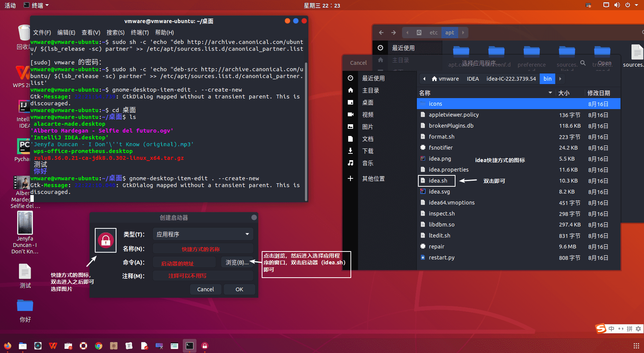Screen dimensions: 644x353
Task: Go back in the rear Files window
Action: tap(381, 33)
